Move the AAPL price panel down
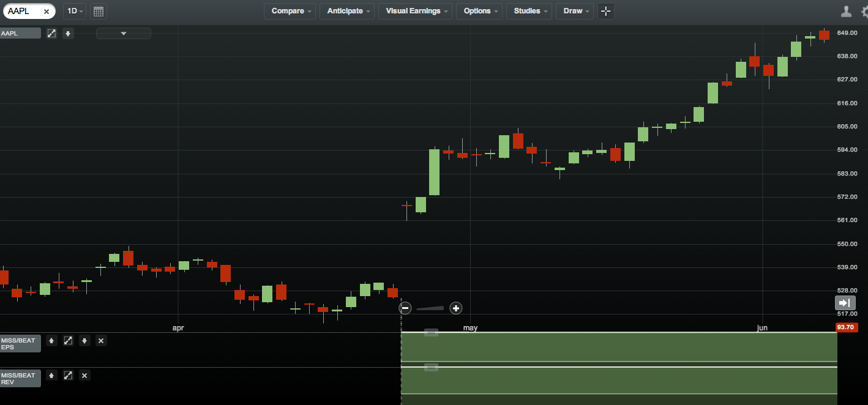Screen dimensions: 868x405 pos(68,34)
